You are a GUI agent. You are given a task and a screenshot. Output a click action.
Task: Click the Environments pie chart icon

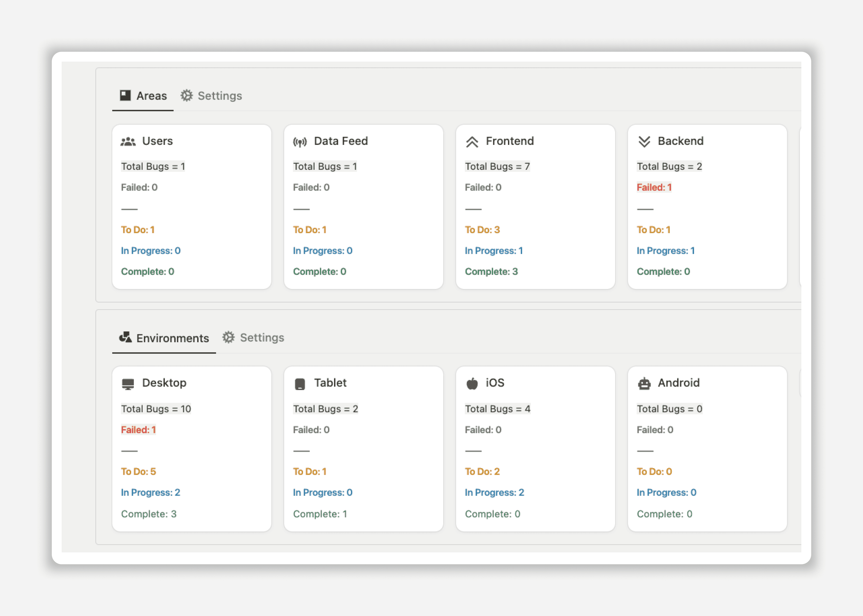click(x=126, y=337)
